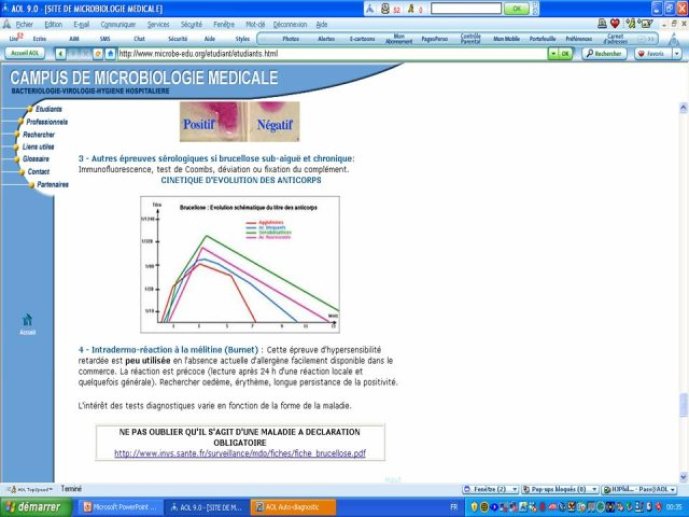Viewport: 689px width, 517px height.
Task: Open Mon Abonnement from the toolbar
Action: point(399,39)
